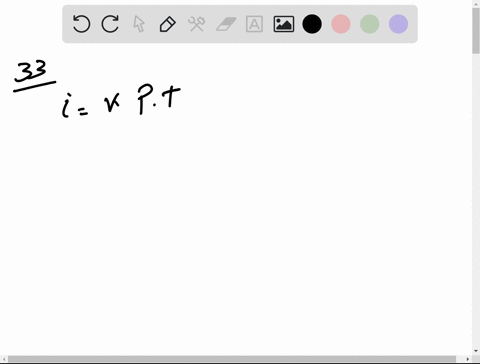Pick the green ink color
The width and height of the screenshot is (480, 364).
[370, 24]
